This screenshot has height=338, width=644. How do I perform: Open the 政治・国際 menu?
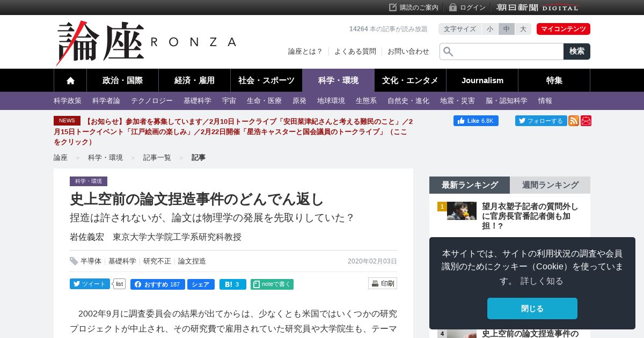tap(122, 80)
